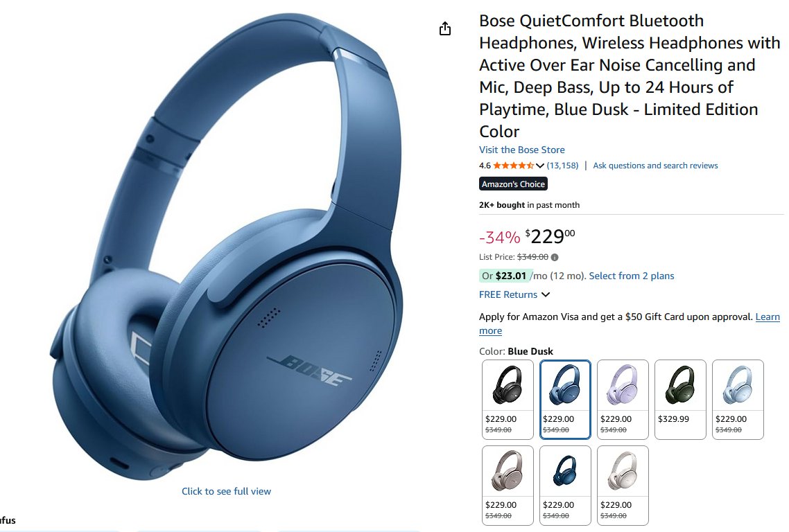Expand the rating breakdown chevron
Screen dimensions: 789x532
pos(540,166)
